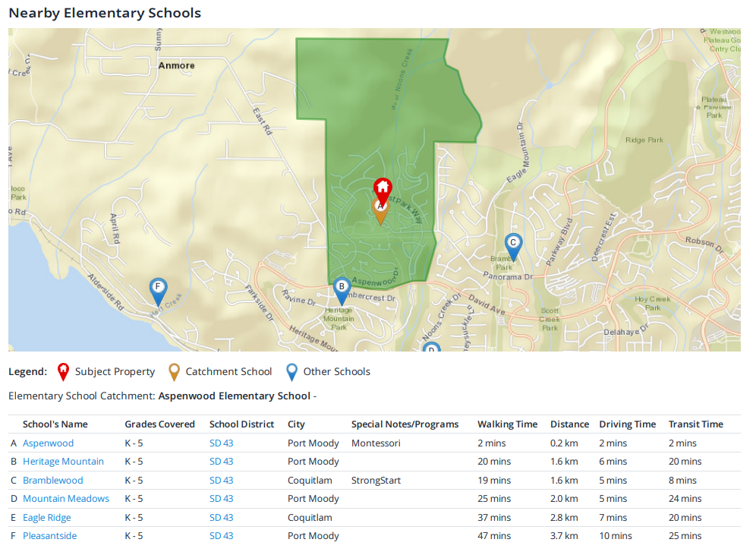Click the 0.2 km distance value
756x555 pixels.
564,443
